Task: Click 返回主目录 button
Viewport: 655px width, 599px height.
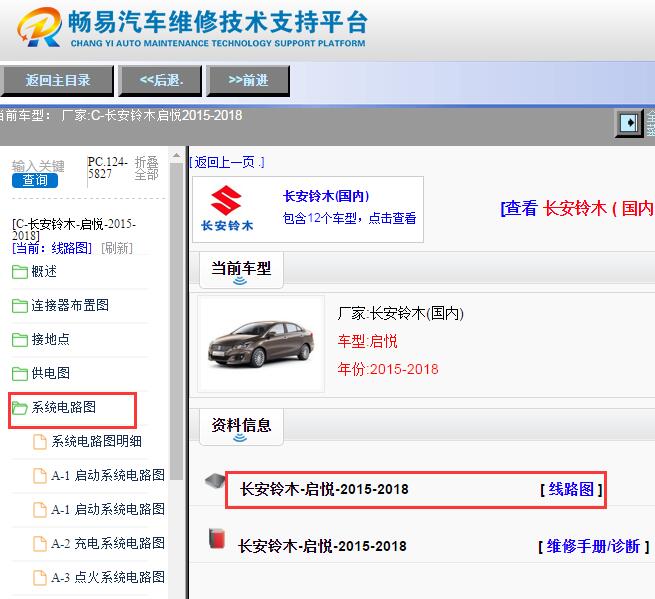Action: 57,80
